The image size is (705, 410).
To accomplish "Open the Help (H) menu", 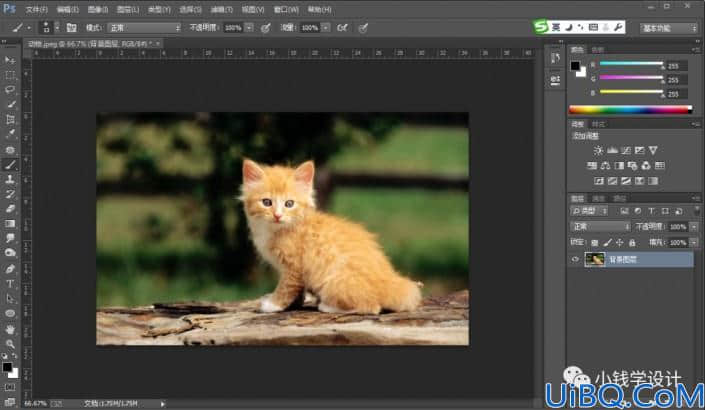I will 320,9.
